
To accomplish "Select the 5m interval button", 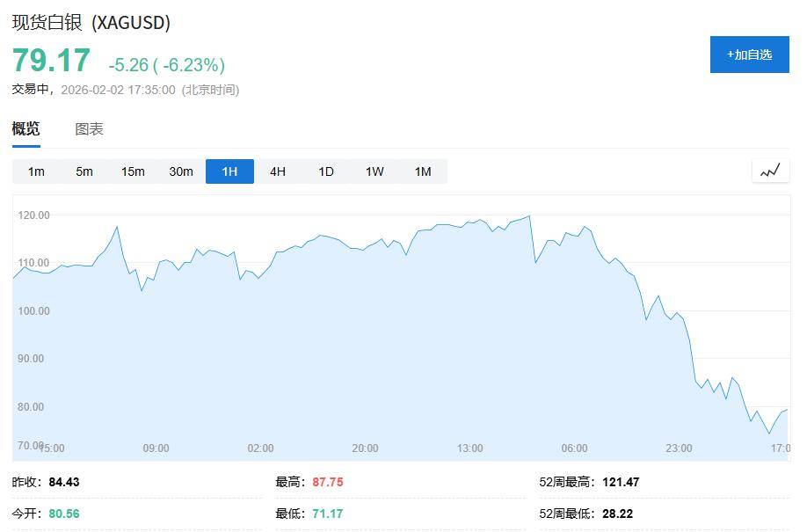I will (x=84, y=171).
